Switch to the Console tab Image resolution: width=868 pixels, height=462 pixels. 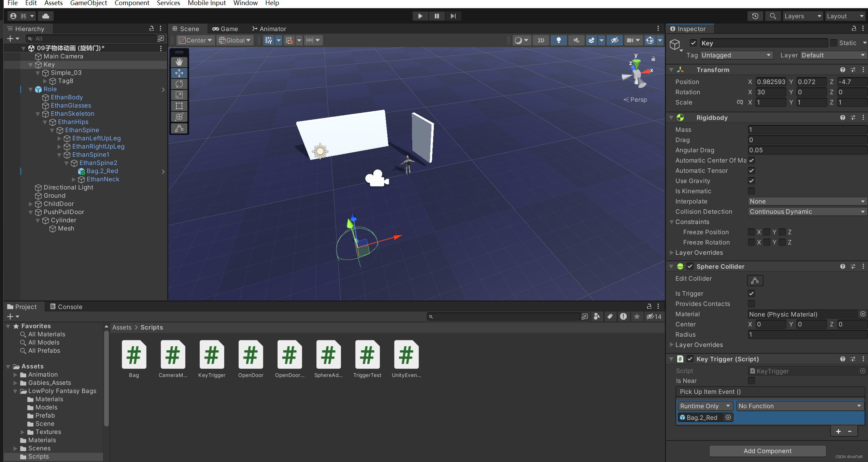point(66,307)
